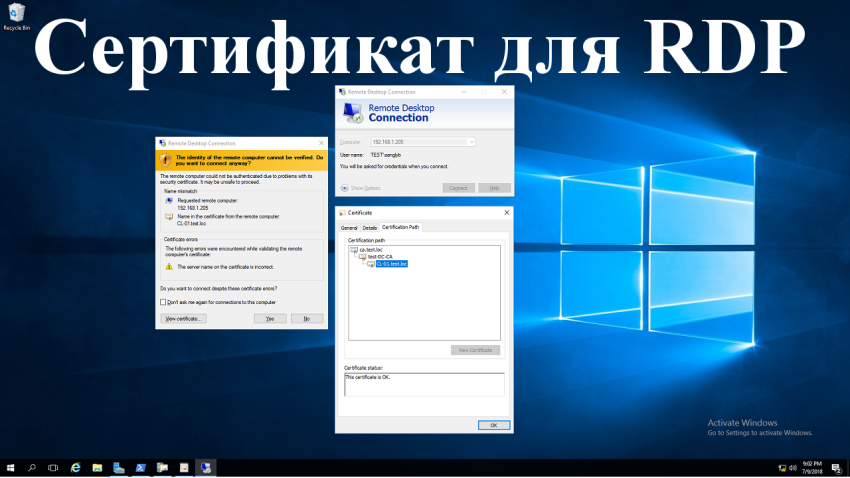
Task: Launch Internet Explorer from the taskbar
Action: pyautogui.click(x=75, y=468)
